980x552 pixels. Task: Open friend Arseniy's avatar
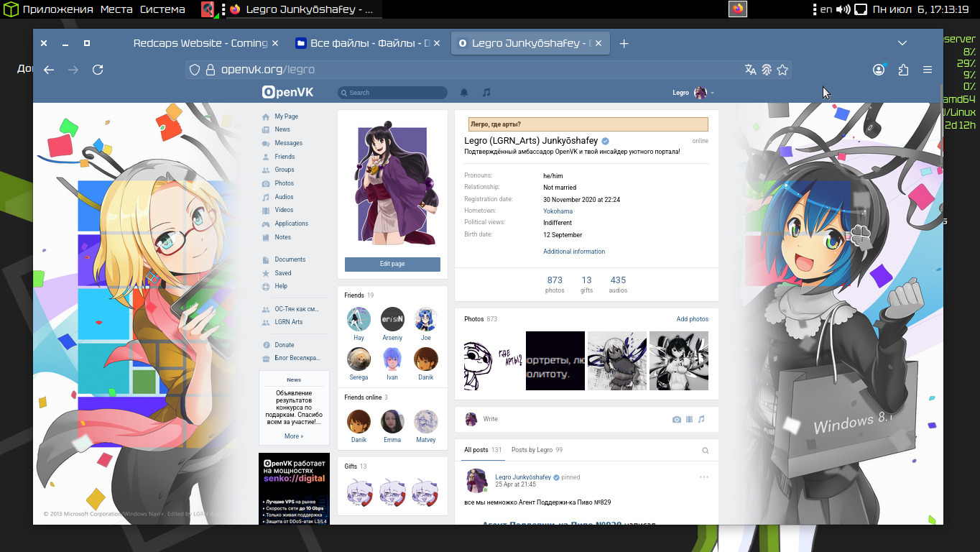[392, 318]
